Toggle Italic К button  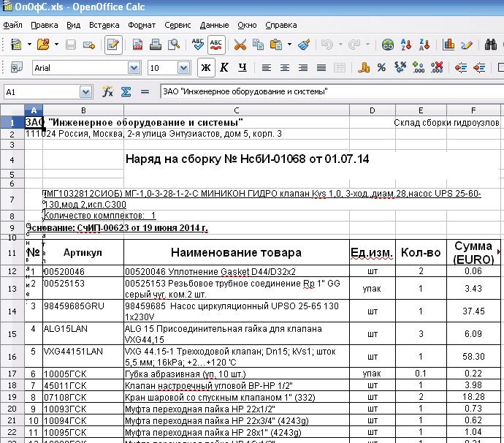(224, 67)
